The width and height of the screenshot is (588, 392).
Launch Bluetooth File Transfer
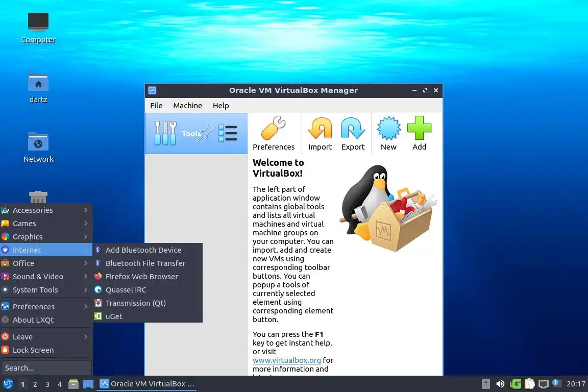(148, 263)
